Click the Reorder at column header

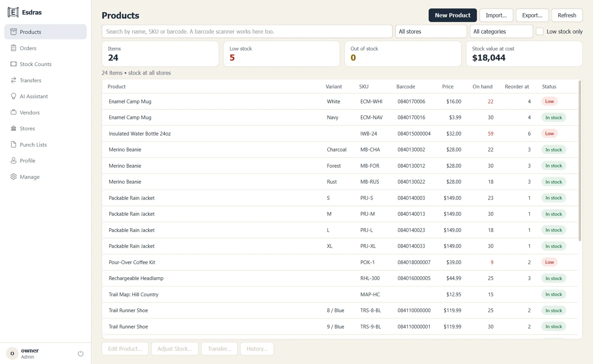[x=517, y=87]
